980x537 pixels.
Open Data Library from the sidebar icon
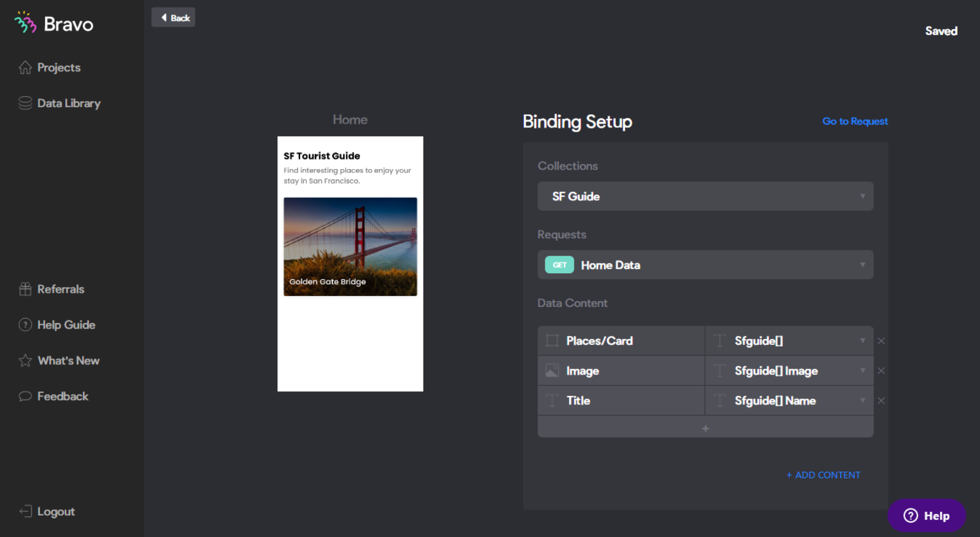click(x=25, y=103)
